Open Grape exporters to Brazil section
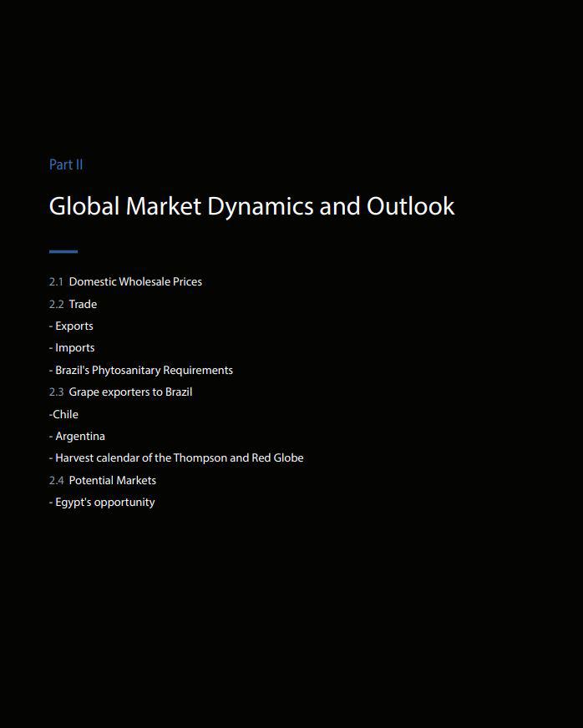 (130, 392)
